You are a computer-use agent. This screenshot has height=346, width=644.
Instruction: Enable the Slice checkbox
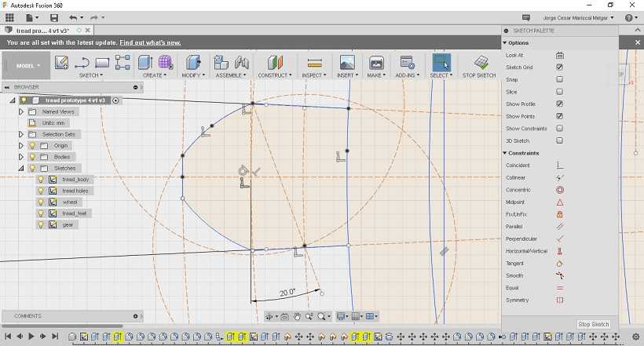559,92
